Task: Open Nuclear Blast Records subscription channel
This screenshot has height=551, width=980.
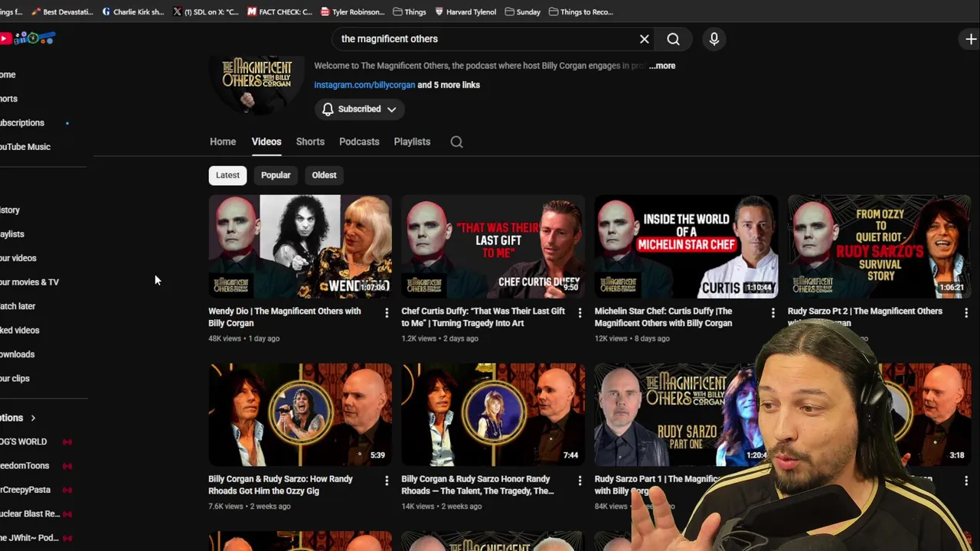Action: point(30,514)
